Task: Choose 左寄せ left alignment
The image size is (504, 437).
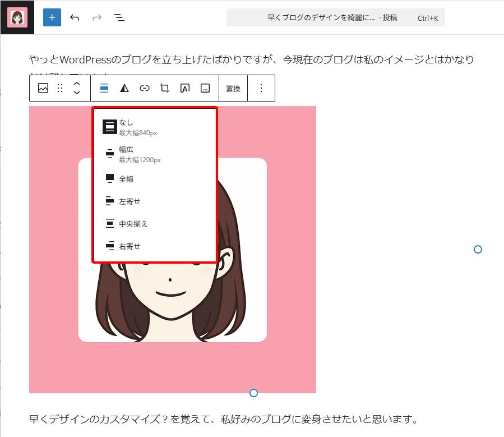Action: point(129,201)
